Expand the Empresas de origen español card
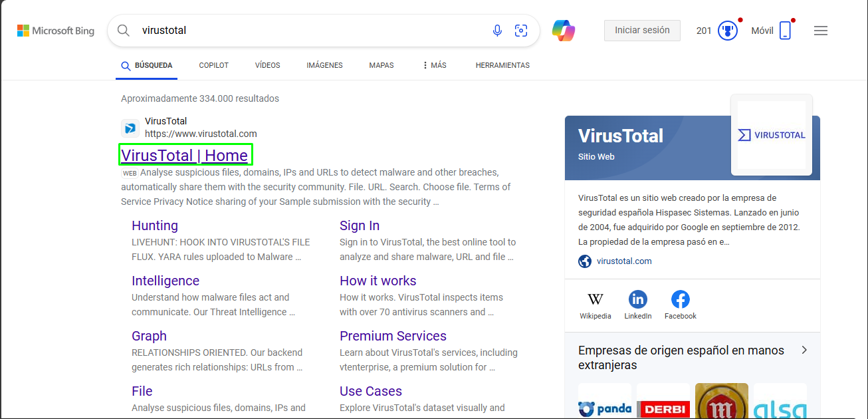This screenshot has width=868, height=419. 804,349
